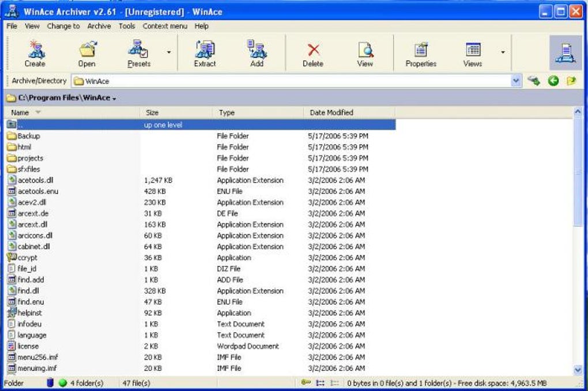
Task: Click the Archive/Directory path input field
Action: tap(291, 81)
